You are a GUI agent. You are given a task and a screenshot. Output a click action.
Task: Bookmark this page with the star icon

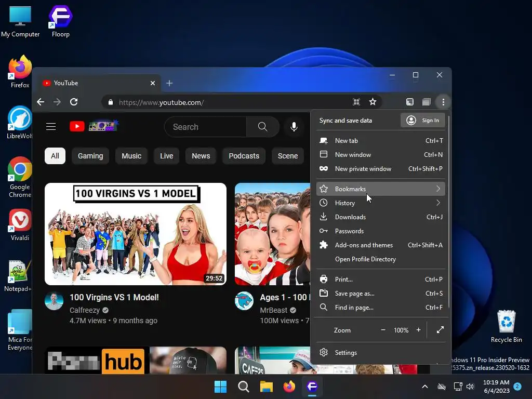pyautogui.click(x=373, y=102)
